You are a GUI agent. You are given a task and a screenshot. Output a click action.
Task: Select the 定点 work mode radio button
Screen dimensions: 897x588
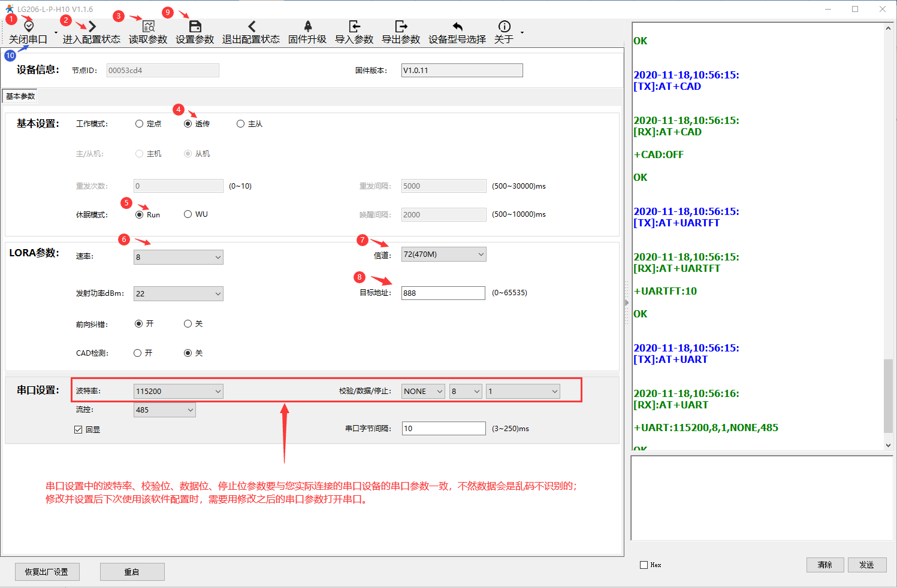click(x=140, y=124)
